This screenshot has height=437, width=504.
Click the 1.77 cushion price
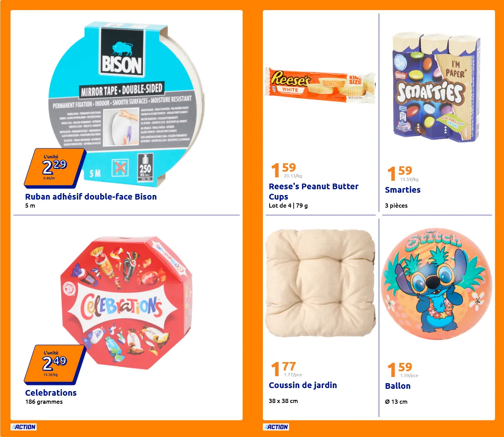(x=285, y=369)
